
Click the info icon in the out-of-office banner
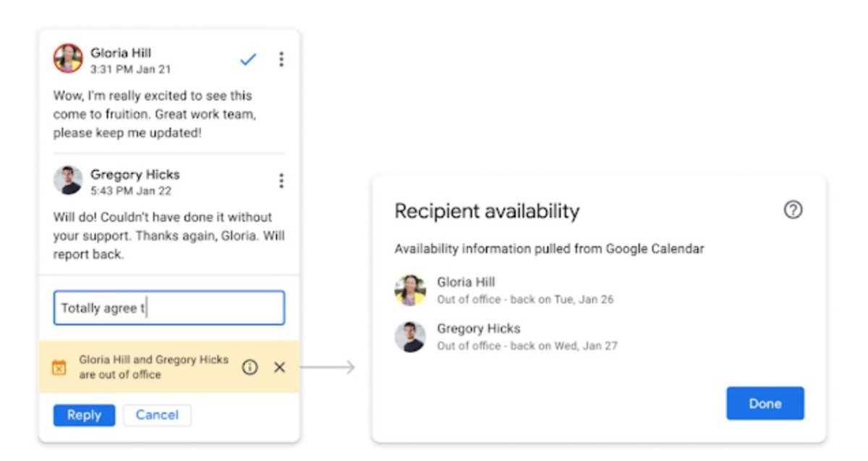[x=250, y=368]
